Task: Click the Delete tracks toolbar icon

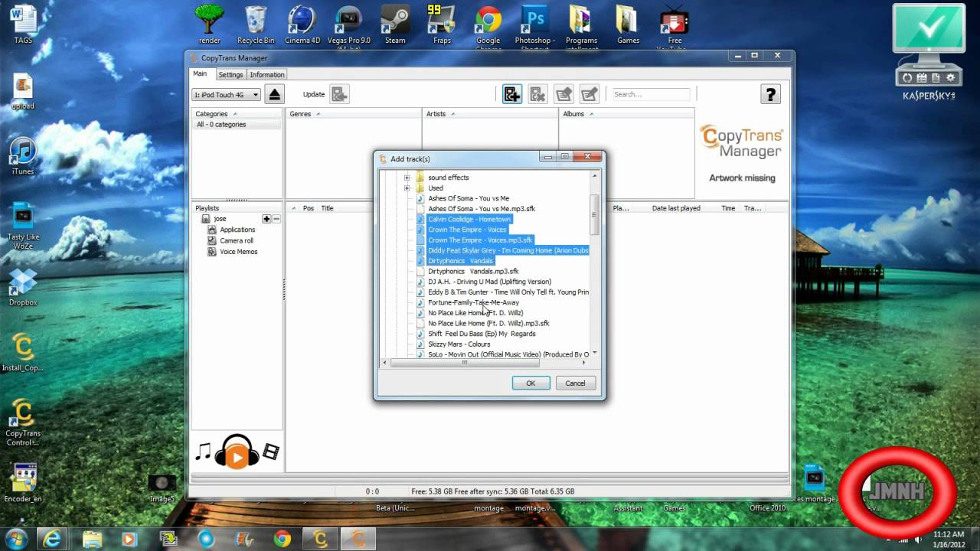Action: click(538, 94)
